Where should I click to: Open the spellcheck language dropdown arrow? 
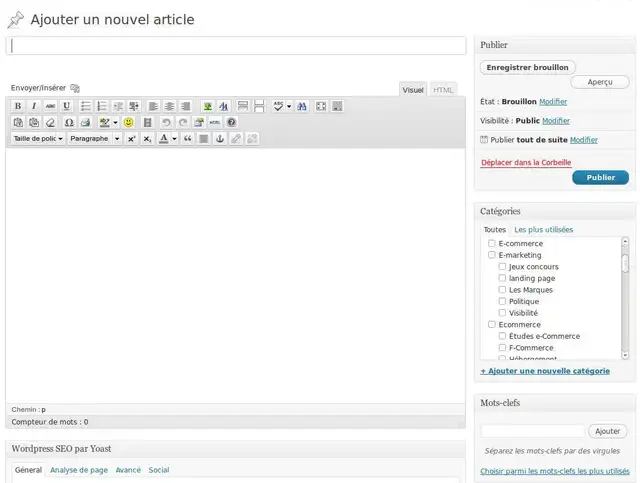289,107
